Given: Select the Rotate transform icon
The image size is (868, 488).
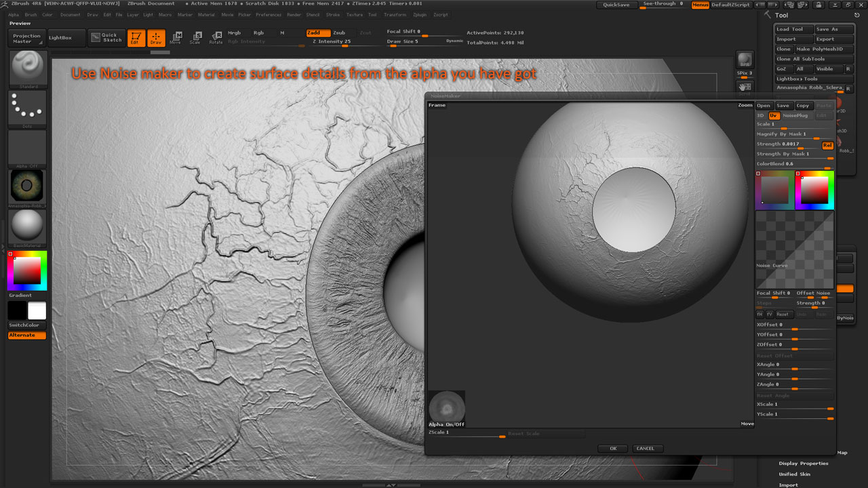Looking at the screenshot, I should coord(216,38).
